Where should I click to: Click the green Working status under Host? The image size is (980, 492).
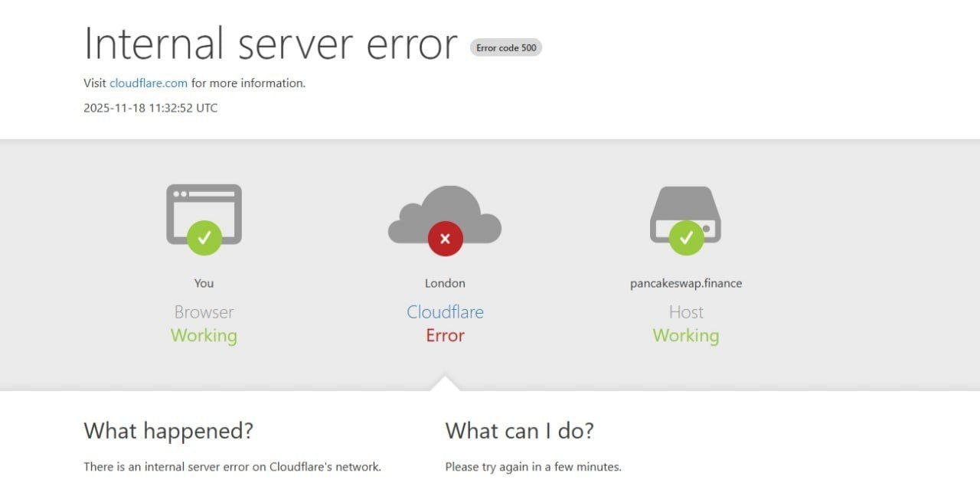pos(686,335)
